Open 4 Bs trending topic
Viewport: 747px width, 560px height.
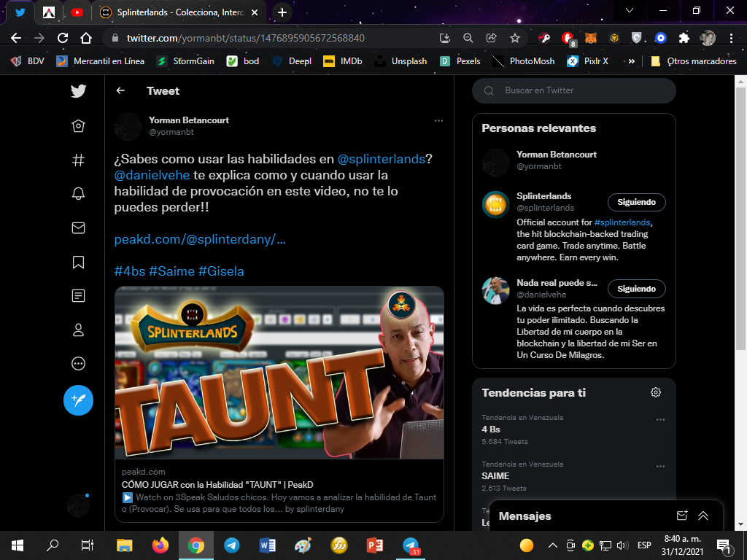click(x=491, y=429)
